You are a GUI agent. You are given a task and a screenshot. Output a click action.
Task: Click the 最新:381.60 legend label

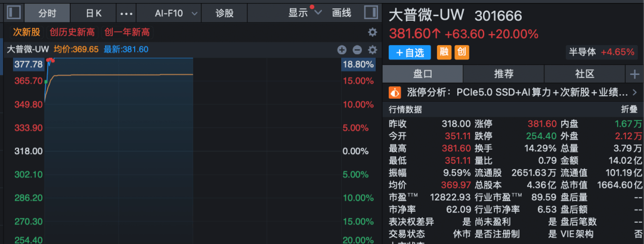[126, 49]
